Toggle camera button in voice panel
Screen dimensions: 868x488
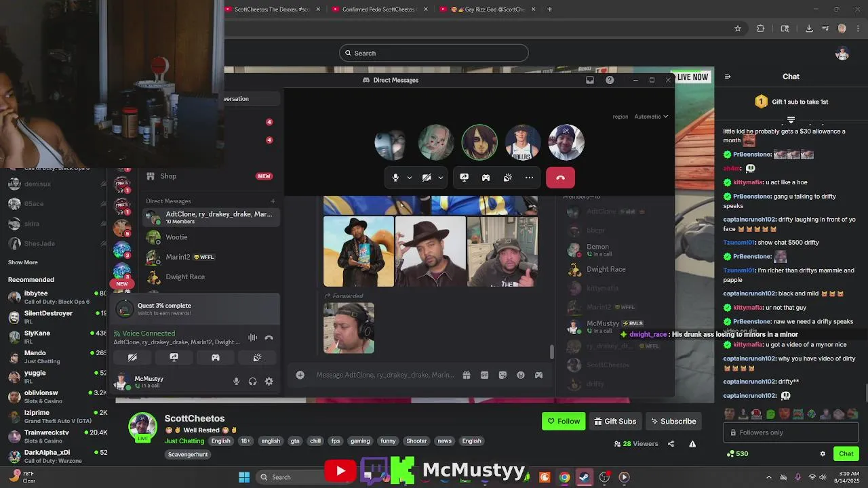click(x=132, y=357)
